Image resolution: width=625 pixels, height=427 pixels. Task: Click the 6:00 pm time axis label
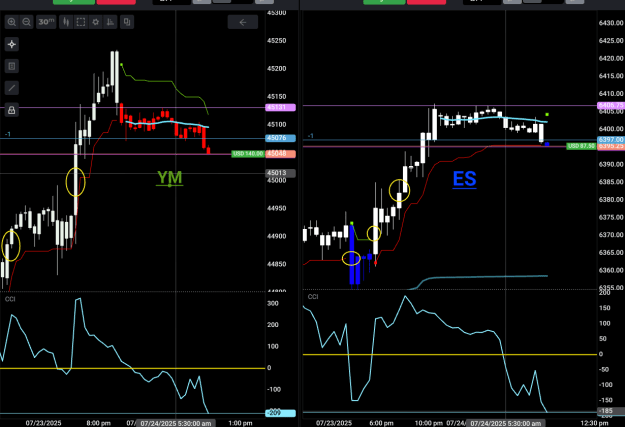click(x=381, y=423)
